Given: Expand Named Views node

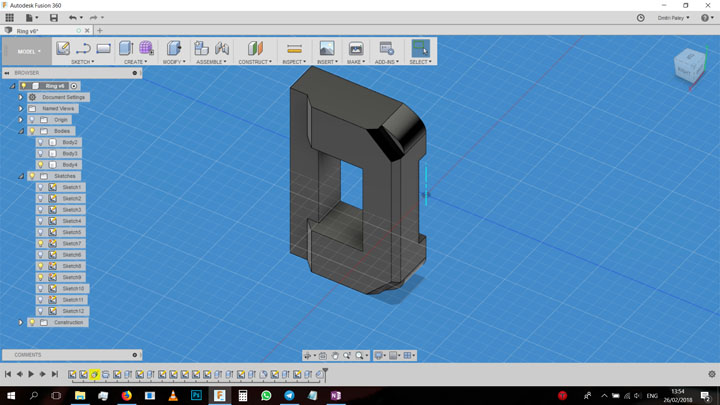Looking at the screenshot, I should tap(21, 108).
